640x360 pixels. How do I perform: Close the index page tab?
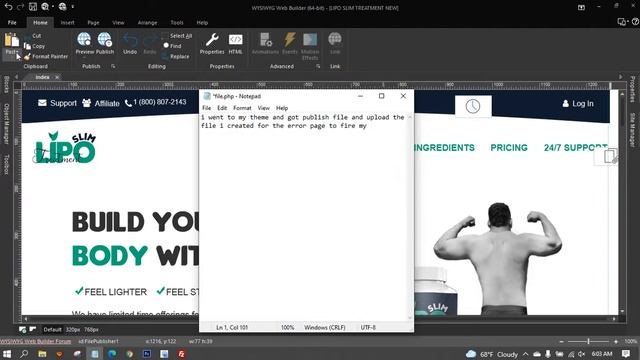coord(57,77)
